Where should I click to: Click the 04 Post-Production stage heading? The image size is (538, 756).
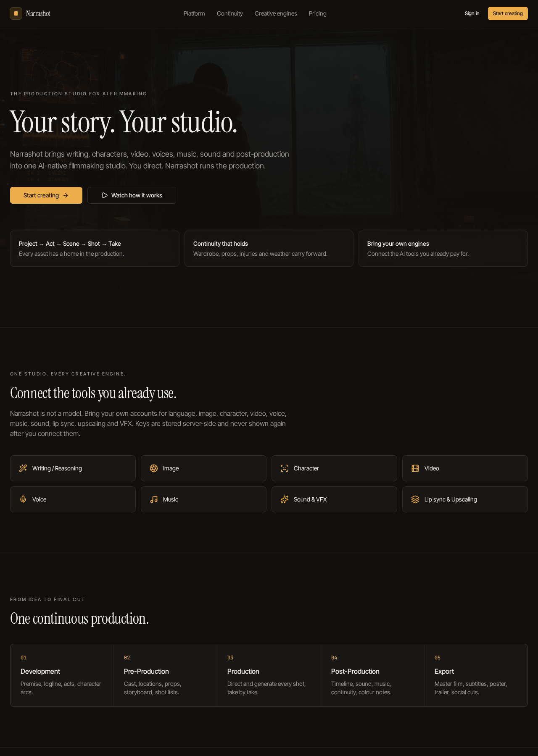pyautogui.click(x=355, y=671)
